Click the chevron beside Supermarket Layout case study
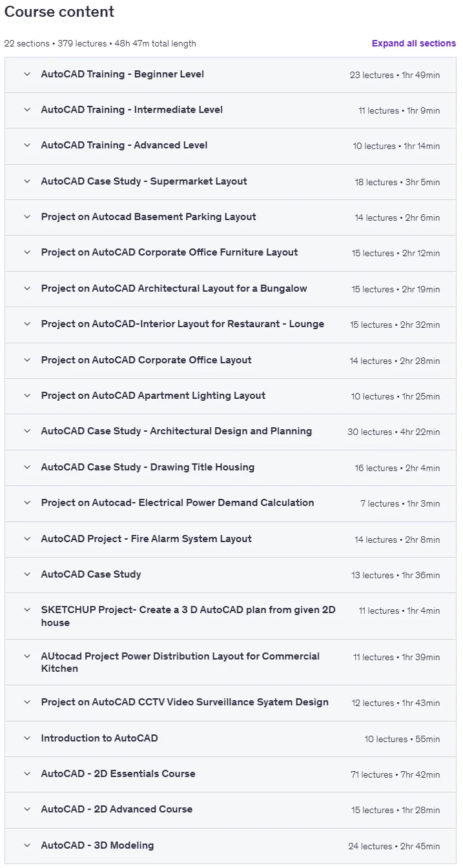Viewport: 463px width, 868px height. pos(27,181)
